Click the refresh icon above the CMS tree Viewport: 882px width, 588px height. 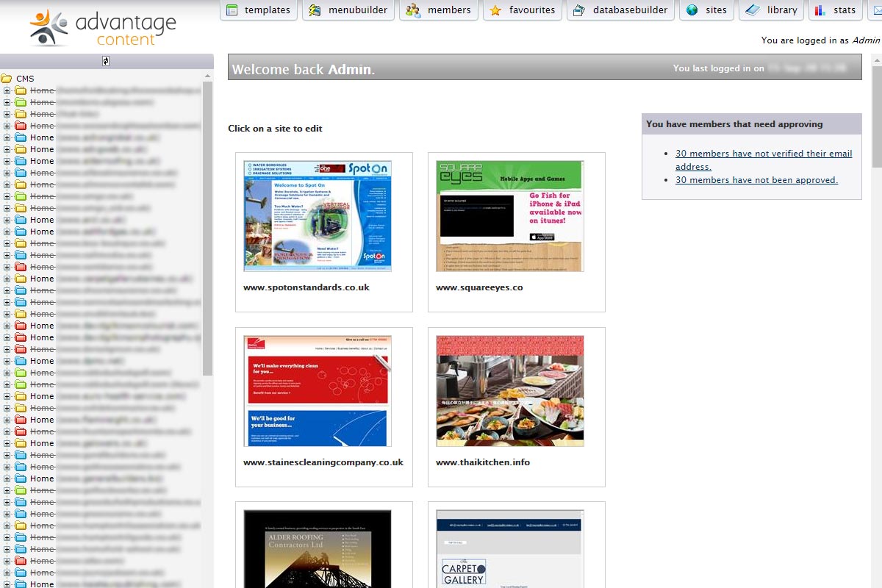(106, 61)
